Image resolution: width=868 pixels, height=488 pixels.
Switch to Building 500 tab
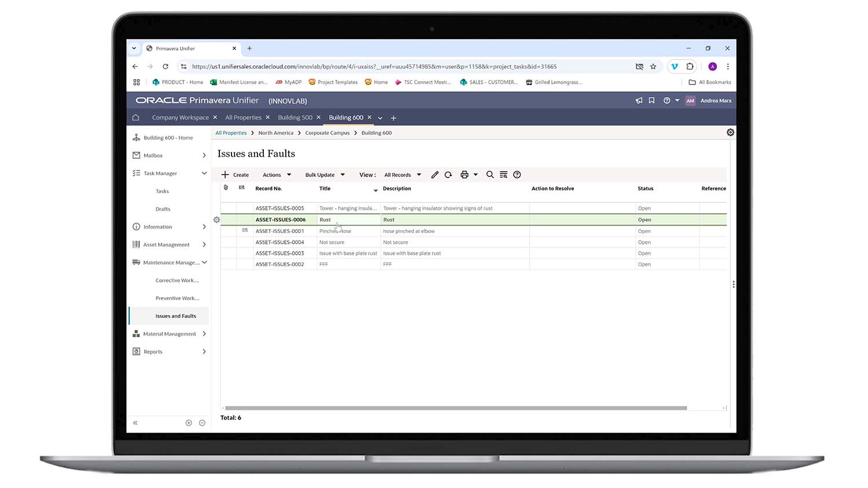coord(295,117)
